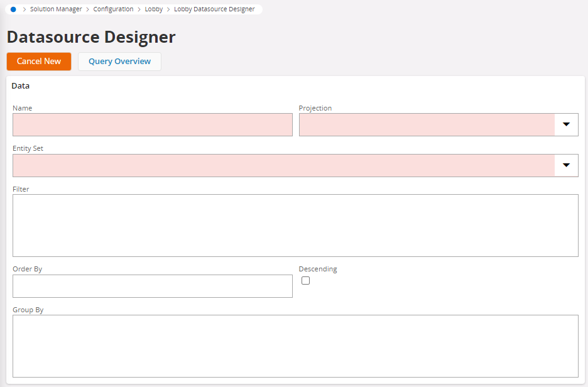Click the blue home dot in breadcrumb

pos(13,9)
